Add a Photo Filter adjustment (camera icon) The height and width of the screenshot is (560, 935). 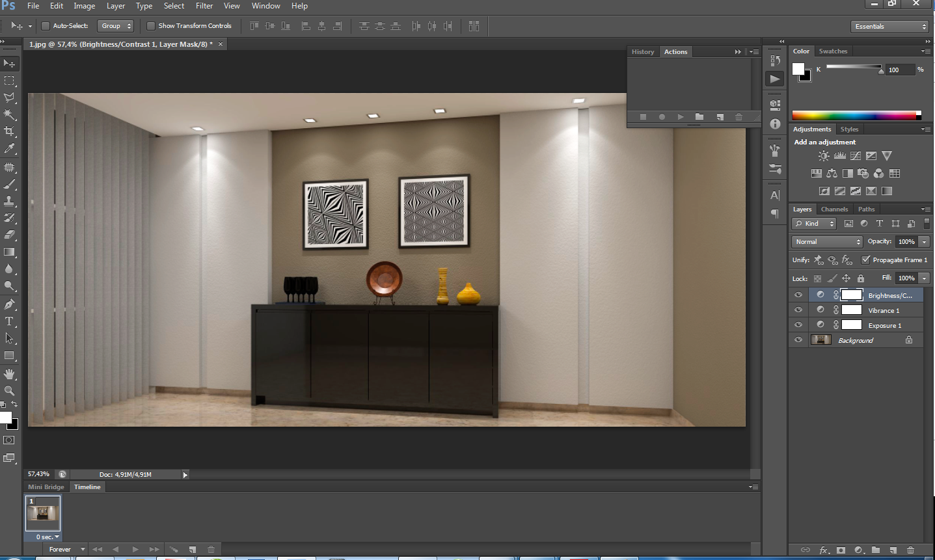tap(863, 174)
